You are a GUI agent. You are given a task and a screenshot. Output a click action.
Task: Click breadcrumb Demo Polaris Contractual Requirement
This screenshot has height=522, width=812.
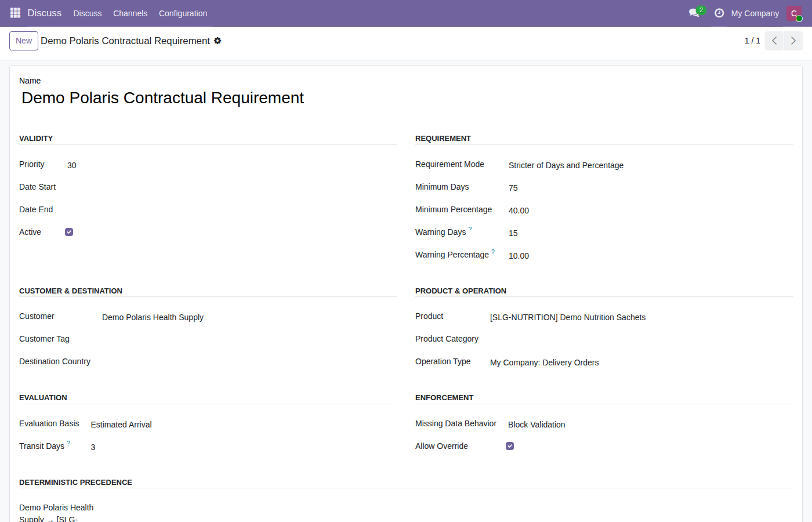[125, 41]
